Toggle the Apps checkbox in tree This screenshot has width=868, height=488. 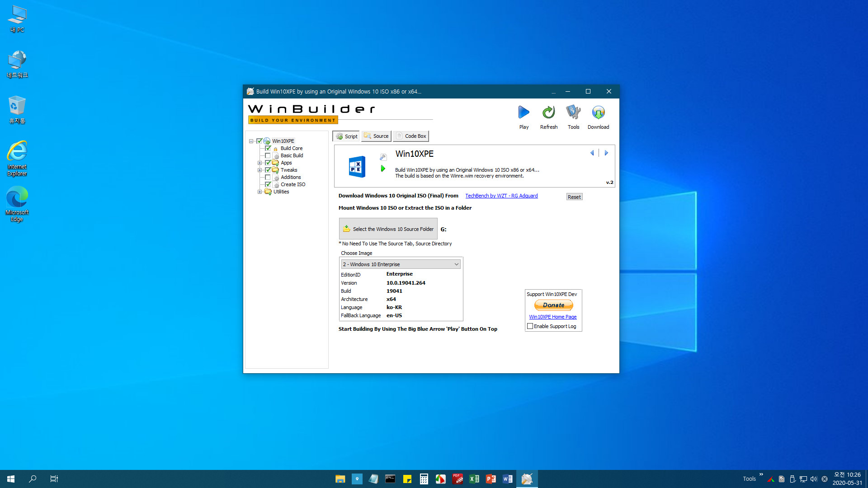click(268, 163)
